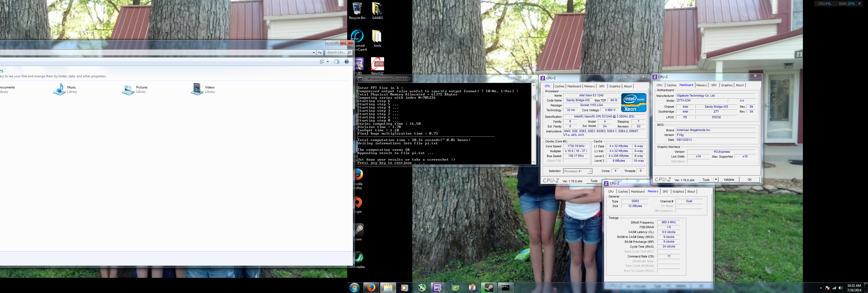
Task: Launch Steam desktop shortcut
Action: click(x=359, y=232)
